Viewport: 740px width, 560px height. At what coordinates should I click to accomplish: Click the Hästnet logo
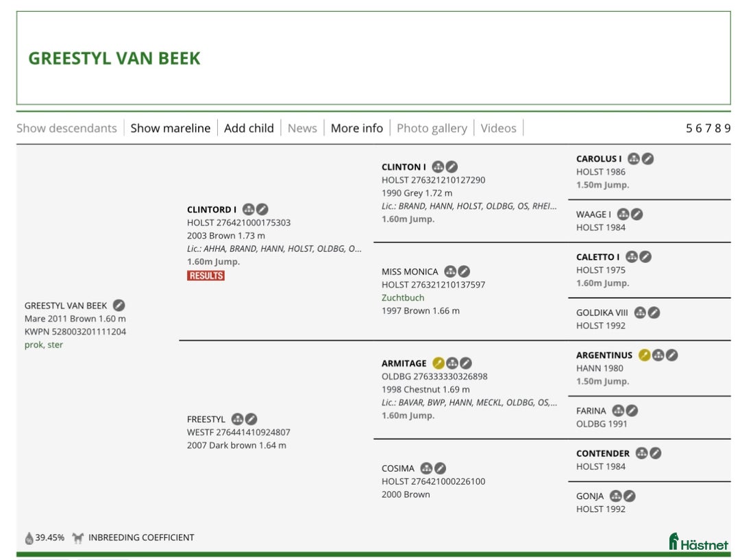pyautogui.click(x=698, y=542)
